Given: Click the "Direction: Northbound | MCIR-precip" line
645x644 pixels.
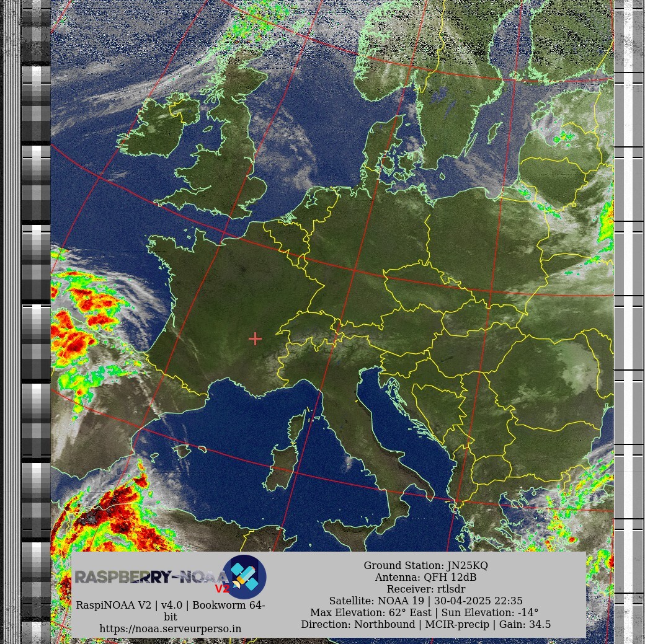Looking at the screenshot, I should pyautogui.click(x=425, y=624).
